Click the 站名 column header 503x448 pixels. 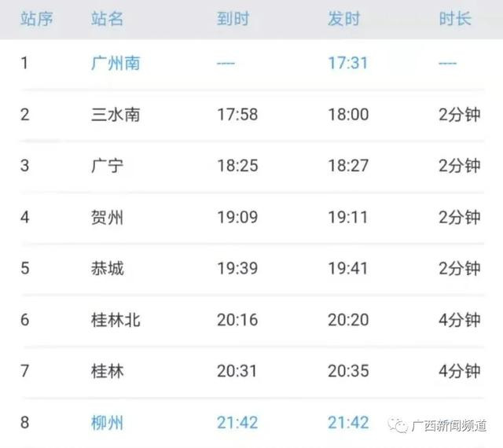coord(108,19)
